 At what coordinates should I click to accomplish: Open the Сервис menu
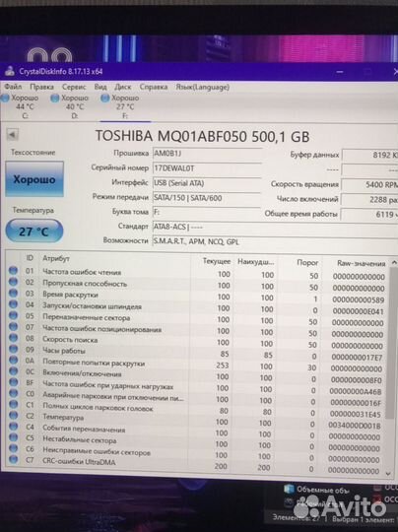coord(74,87)
